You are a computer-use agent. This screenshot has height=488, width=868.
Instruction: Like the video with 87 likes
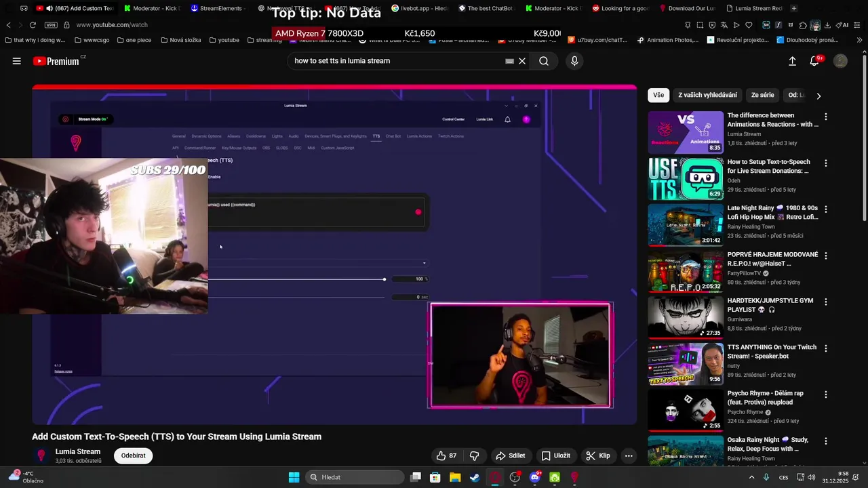446,455
